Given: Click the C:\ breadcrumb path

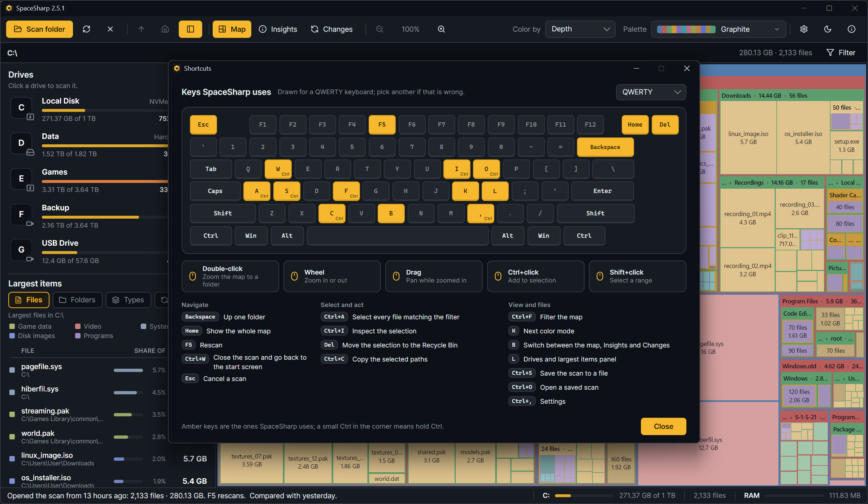Looking at the screenshot, I should (x=12, y=53).
